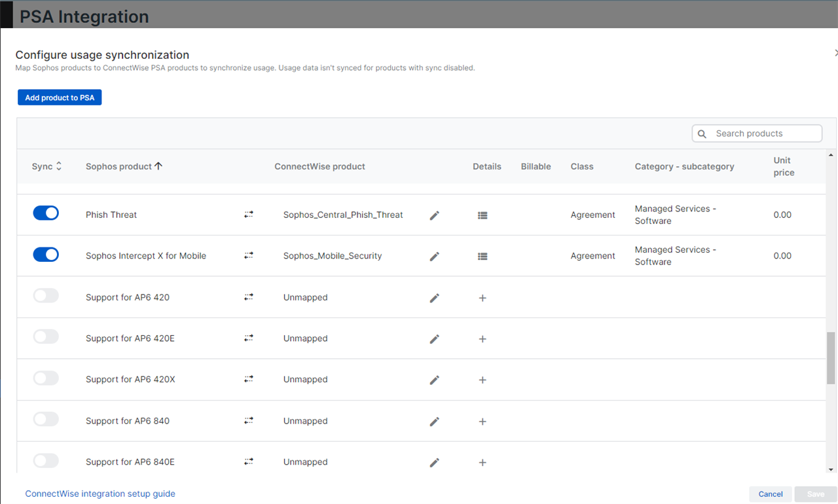The height and width of the screenshot is (504, 838).
Task: Click Unit price column header
Action: 784,166
